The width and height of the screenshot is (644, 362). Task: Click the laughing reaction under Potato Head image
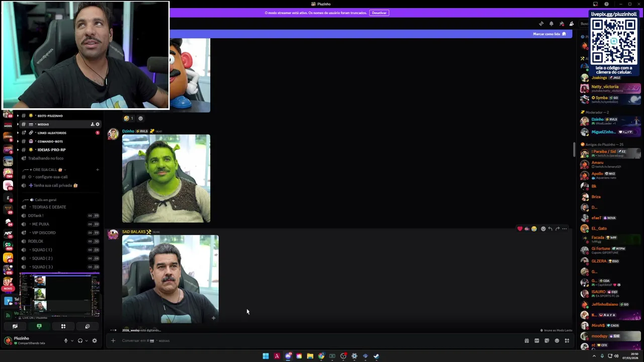[129, 118]
